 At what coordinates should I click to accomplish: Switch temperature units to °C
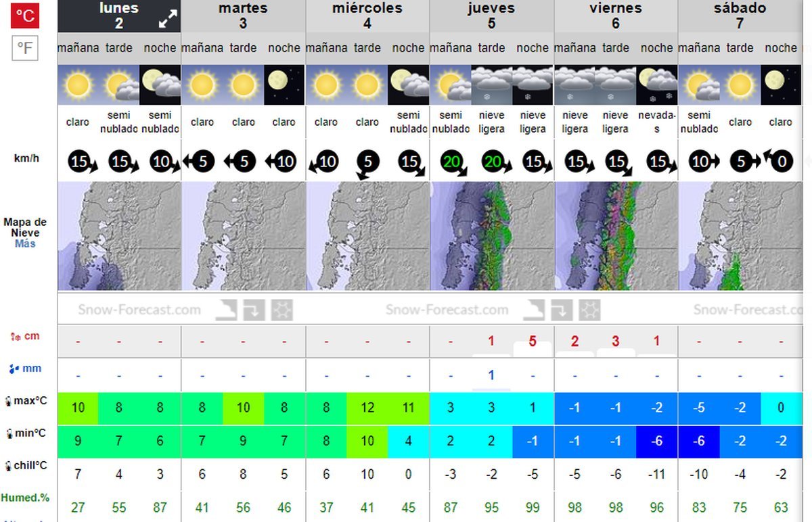click(26, 15)
